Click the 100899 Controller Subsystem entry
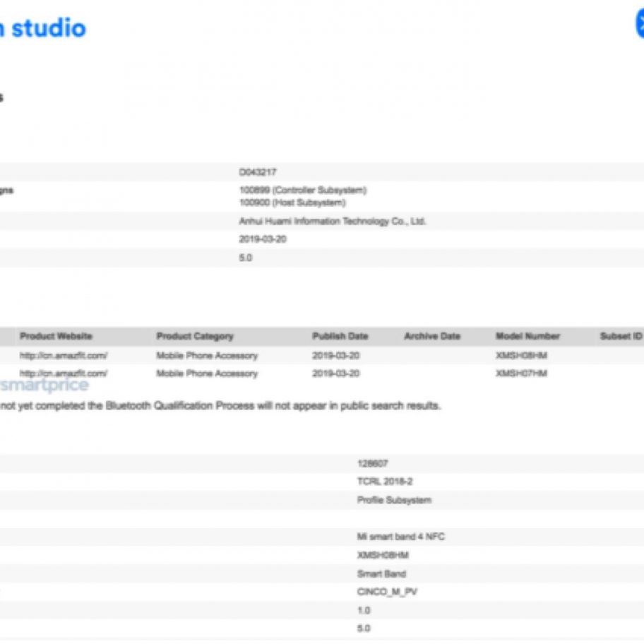 [x=303, y=190]
